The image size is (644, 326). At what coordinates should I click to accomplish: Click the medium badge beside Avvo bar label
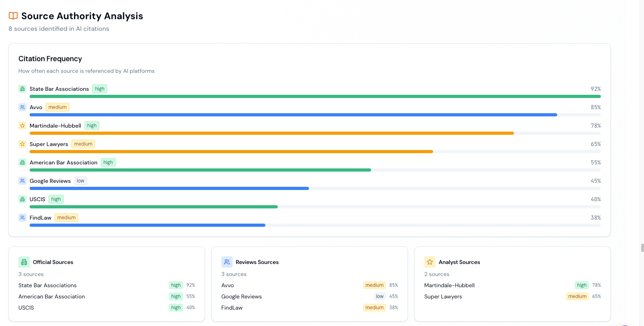pos(57,107)
